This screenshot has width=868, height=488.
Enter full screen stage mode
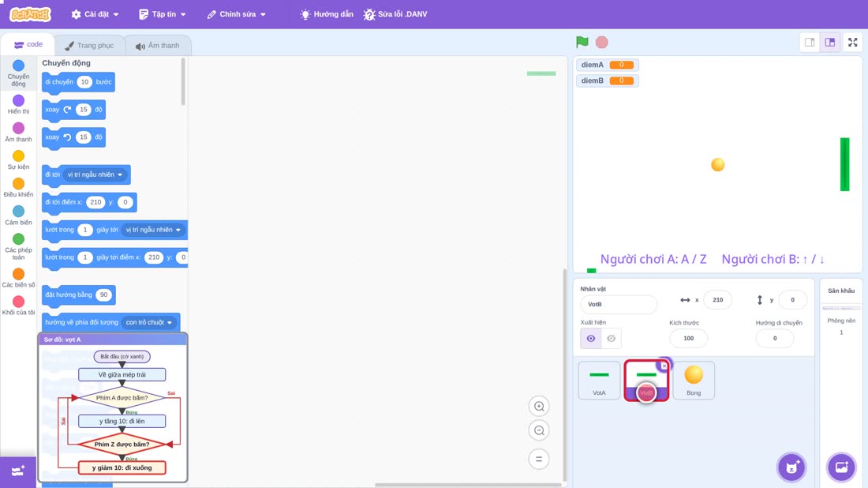(852, 42)
